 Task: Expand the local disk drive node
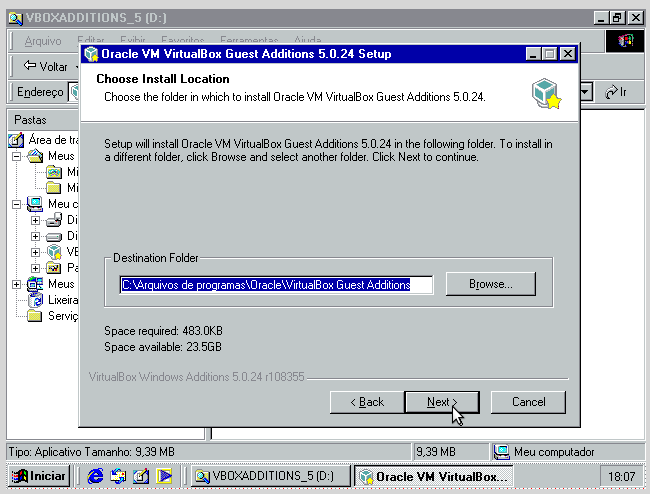click(35, 236)
